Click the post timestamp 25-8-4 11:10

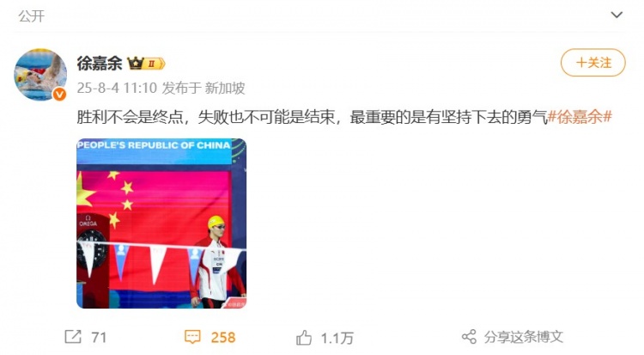[x=117, y=88]
